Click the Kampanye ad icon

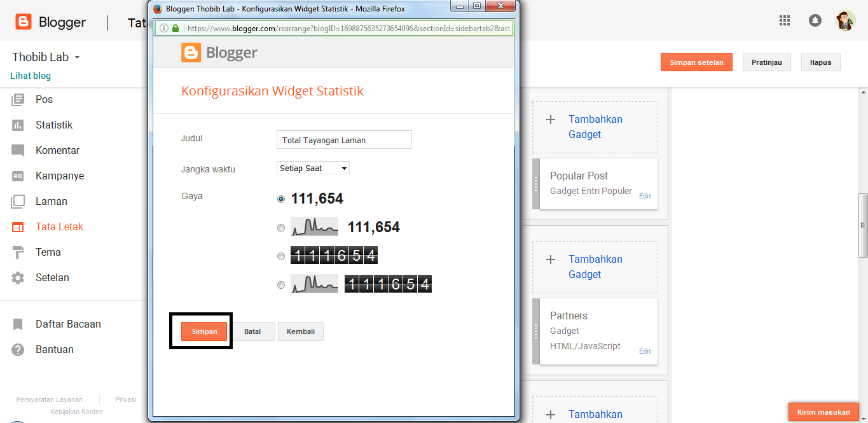coord(18,176)
